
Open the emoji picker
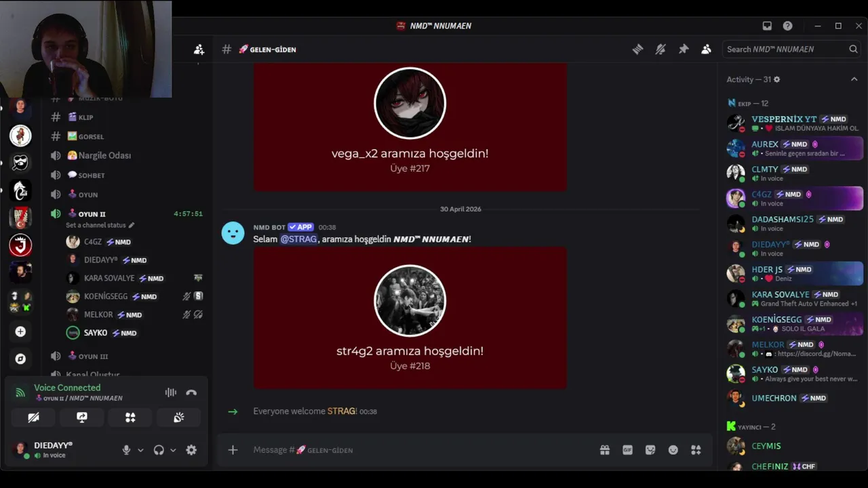click(x=673, y=450)
